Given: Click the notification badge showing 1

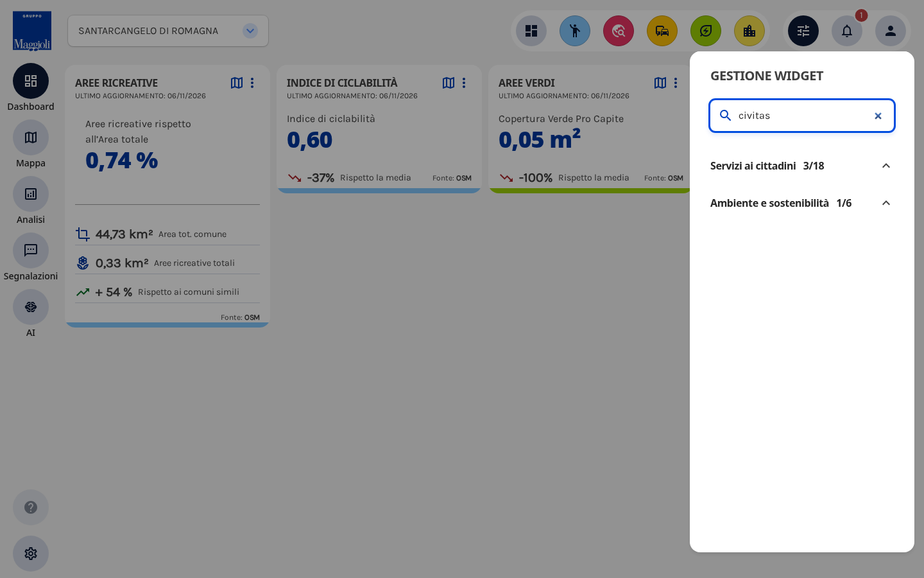Looking at the screenshot, I should click(861, 15).
